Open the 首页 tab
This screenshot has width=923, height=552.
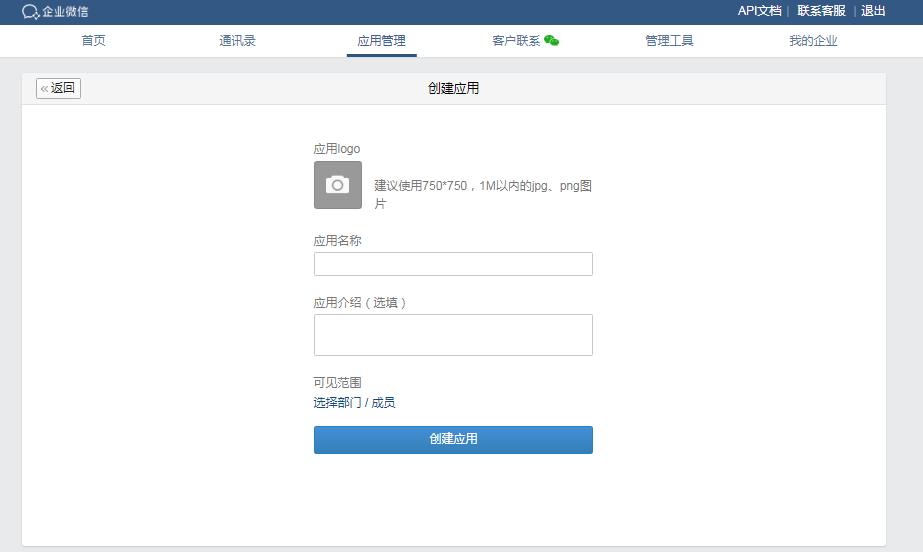(x=94, y=41)
